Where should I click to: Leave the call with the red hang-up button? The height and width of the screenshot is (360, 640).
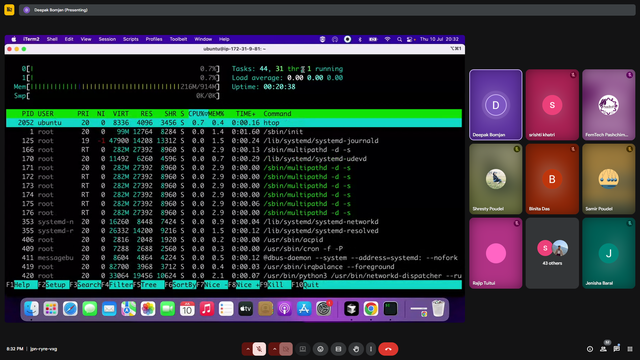[388, 349]
